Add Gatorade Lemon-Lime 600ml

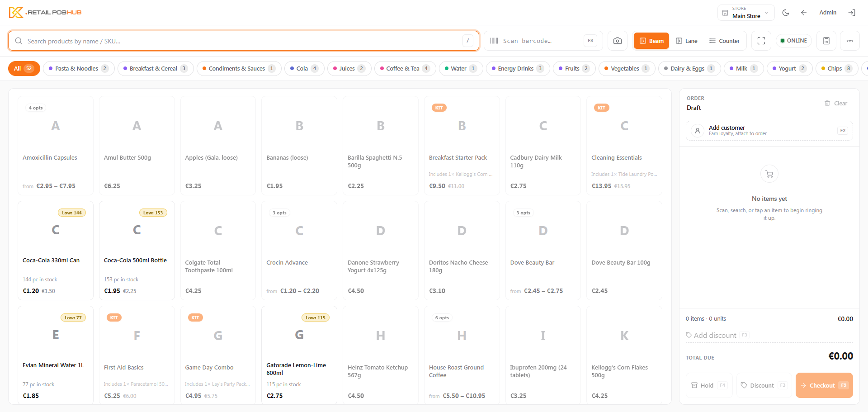[299, 355]
